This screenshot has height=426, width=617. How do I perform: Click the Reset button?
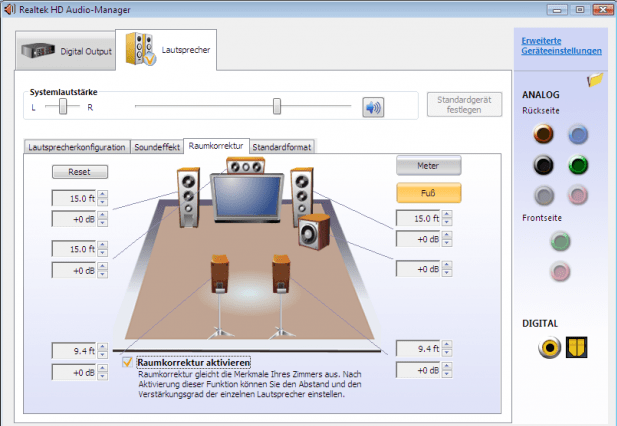click(x=80, y=172)
